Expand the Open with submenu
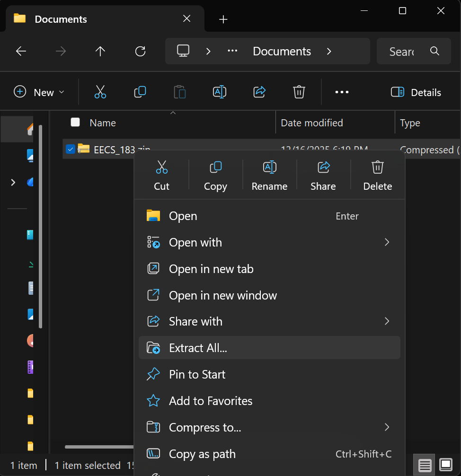 pyautogui.click(x=387, y=242)
